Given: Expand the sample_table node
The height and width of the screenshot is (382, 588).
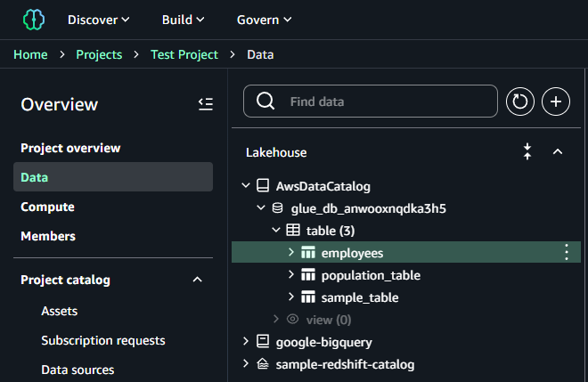Looking at the screenshot, I should [291, 297].
